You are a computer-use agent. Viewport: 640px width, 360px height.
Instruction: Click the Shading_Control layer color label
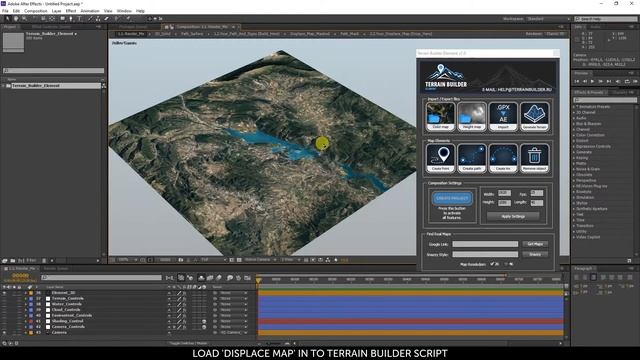pos(31,321)
